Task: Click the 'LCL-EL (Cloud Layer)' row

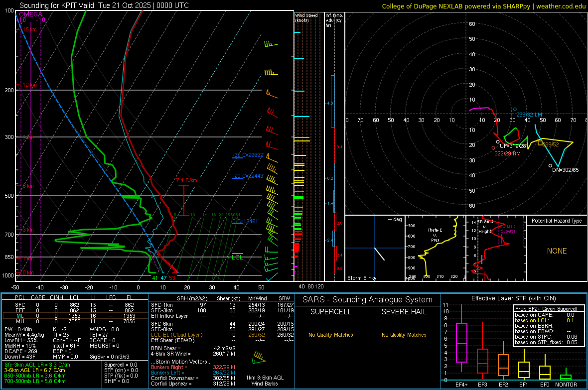Action: tap(222, 335)
